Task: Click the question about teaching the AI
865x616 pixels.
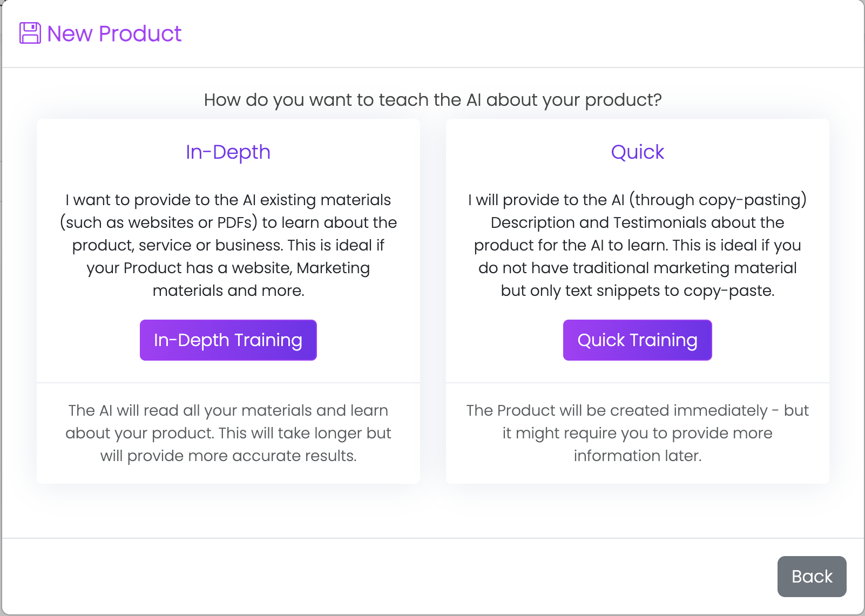Action: (432, 100)
